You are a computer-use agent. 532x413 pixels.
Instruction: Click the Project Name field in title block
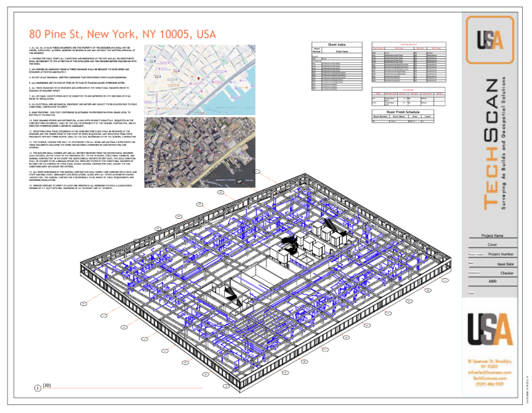click(x=492, y=236)
